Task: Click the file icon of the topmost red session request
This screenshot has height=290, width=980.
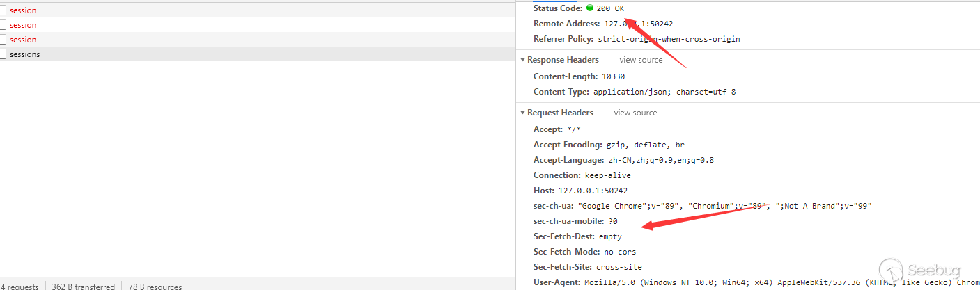Action: tap(3, 10)
